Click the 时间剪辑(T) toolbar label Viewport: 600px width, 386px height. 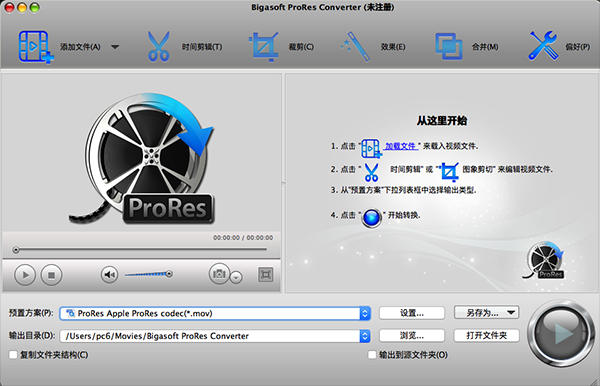[202, 47]
